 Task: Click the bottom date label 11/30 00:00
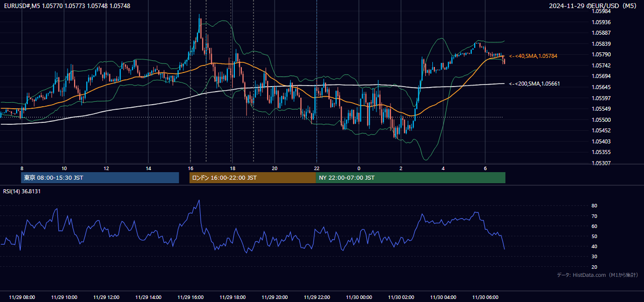[x=359, y=297]
